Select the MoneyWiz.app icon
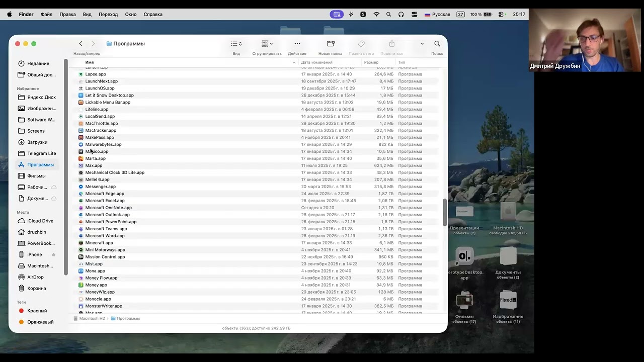Viewport: 644px width, 362px height. tap(80, 292)
